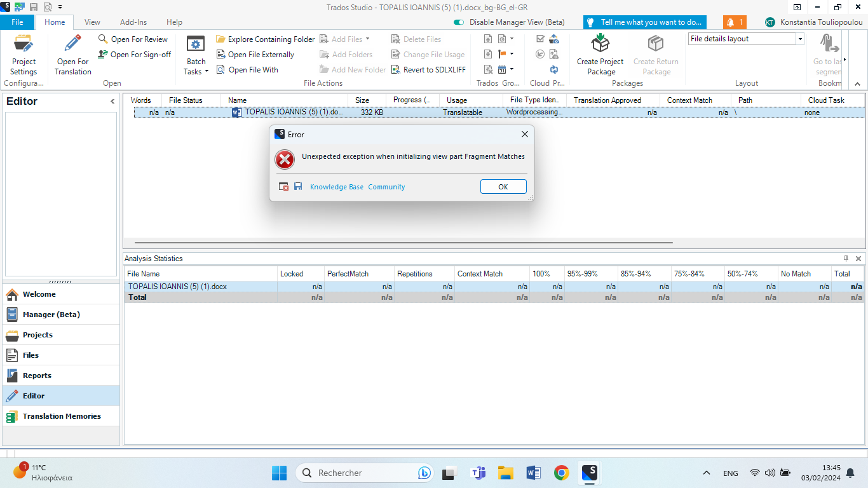The width and height of the screenshot is (868, 488).
Task: Click the horizontal scrollbar in file list
Action: [403, 243]
